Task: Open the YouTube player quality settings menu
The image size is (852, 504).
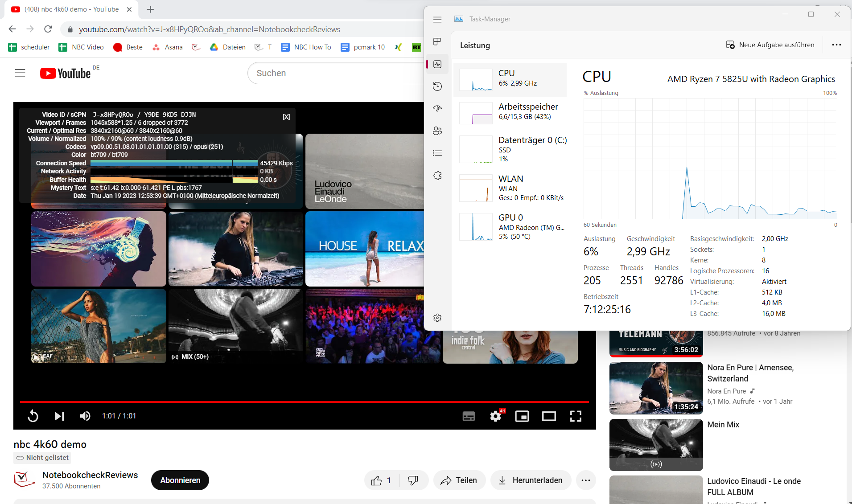Action: tap(495, 416)
